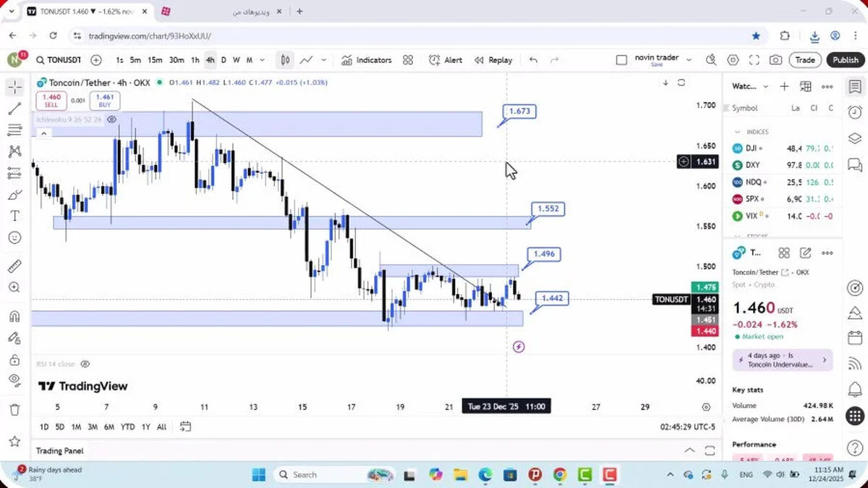
Task: Maximize the Trading Panel
Action: [711, 450]
